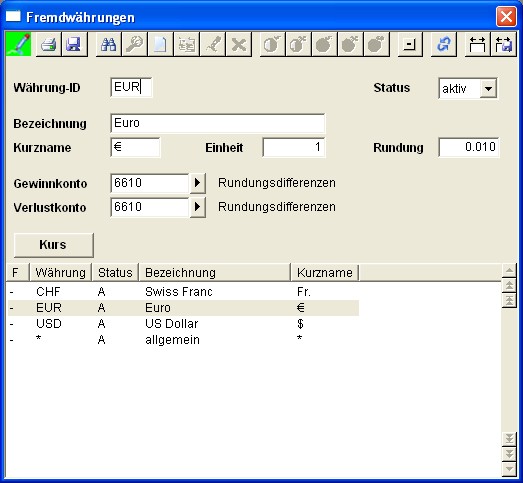
Task: Click into the Bezeichnung text field
Action: (217, 123)
